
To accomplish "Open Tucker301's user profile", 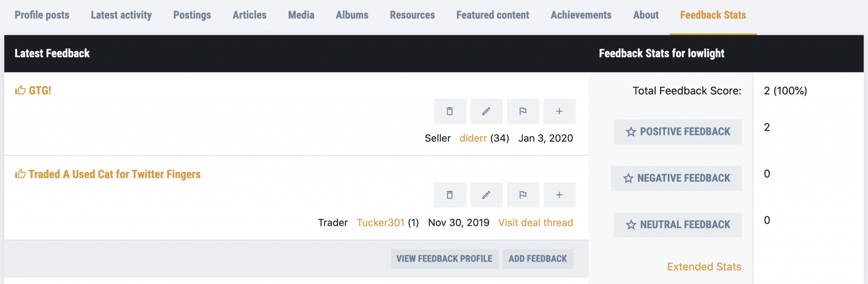I will click(381, 223).
